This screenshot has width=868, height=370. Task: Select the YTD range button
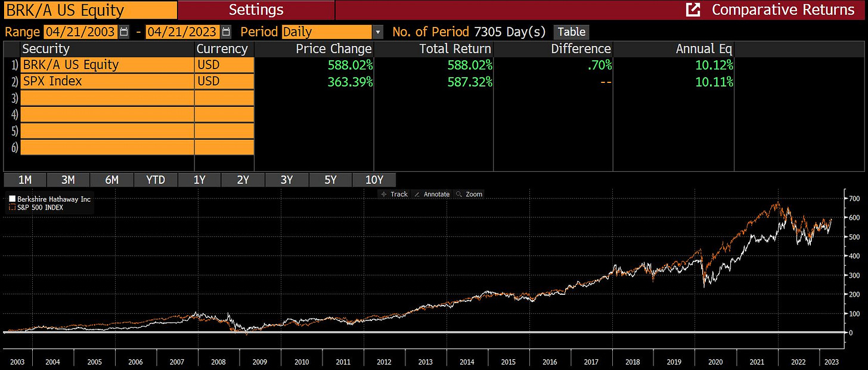click(x=156, y=180)
